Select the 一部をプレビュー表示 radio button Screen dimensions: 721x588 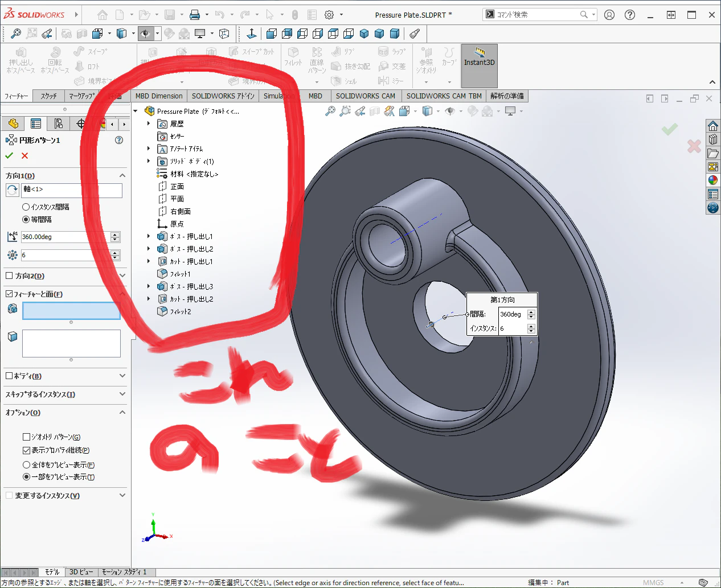[x=26, y=477]
